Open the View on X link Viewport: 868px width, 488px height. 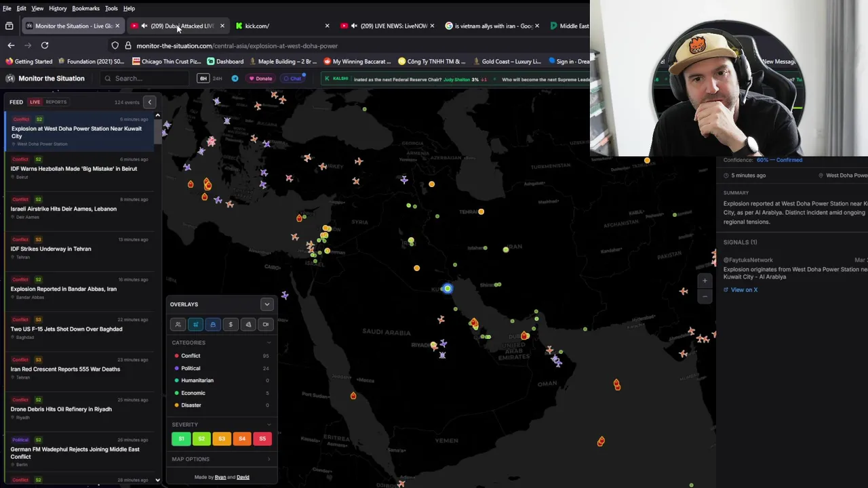point(741,290)
